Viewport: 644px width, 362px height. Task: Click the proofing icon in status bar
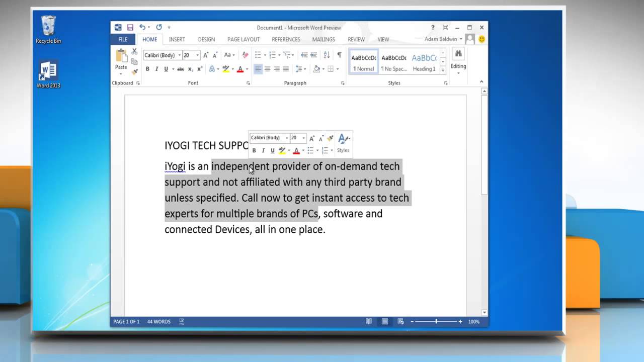(x=182, y=321)
